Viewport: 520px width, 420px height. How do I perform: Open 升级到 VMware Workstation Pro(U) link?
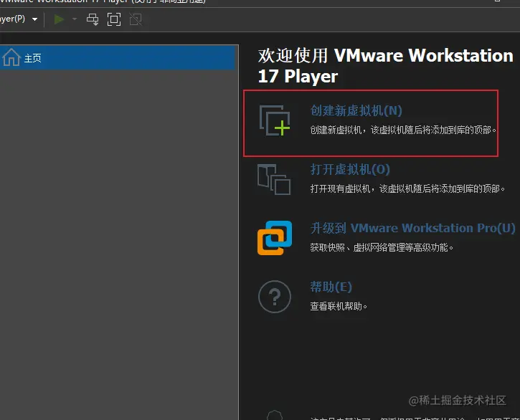tap(412, 228)
